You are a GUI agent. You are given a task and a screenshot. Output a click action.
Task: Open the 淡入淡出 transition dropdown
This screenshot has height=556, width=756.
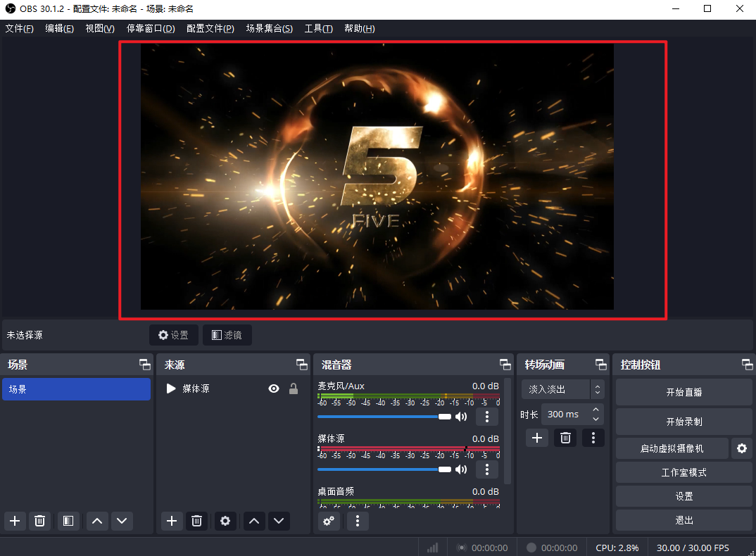(562, 389)
